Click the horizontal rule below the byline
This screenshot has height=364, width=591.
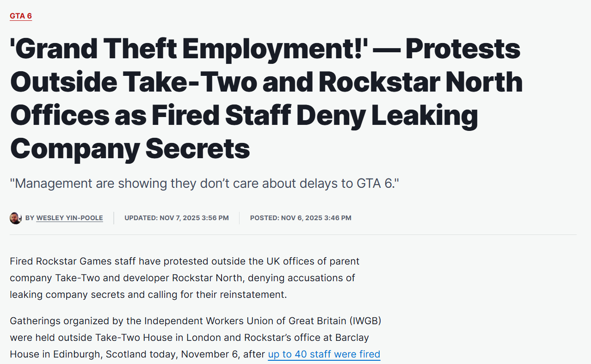click(x=293, y=234)
